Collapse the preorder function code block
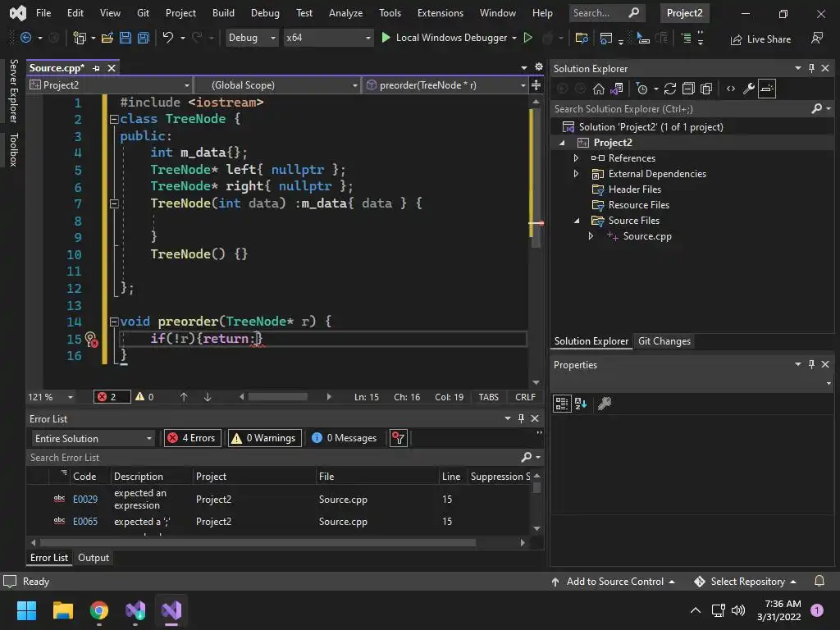This screenshot has height=630, width=840. coord(113,322)
